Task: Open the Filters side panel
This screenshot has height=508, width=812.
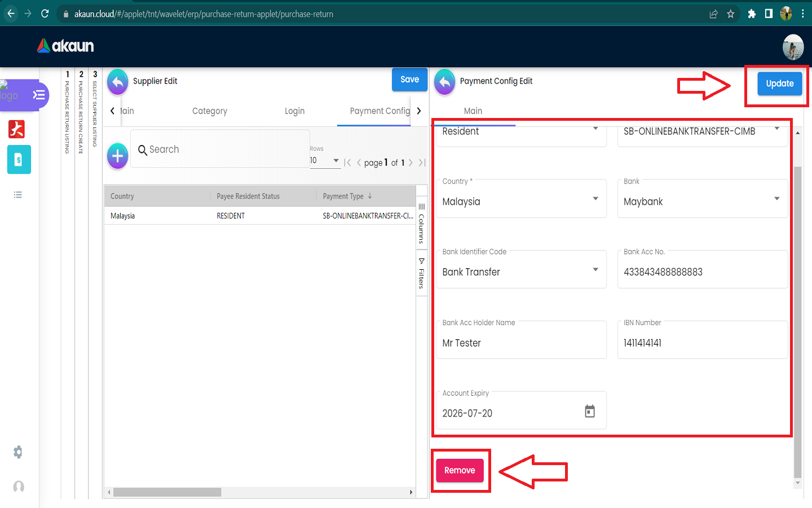Action: coord(421,273)
